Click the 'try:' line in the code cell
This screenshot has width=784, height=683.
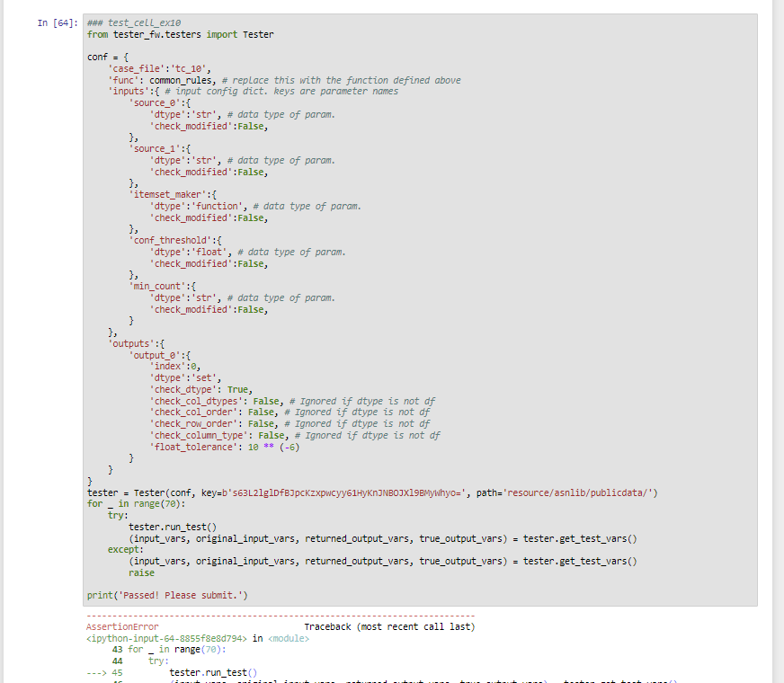(118, 516)
